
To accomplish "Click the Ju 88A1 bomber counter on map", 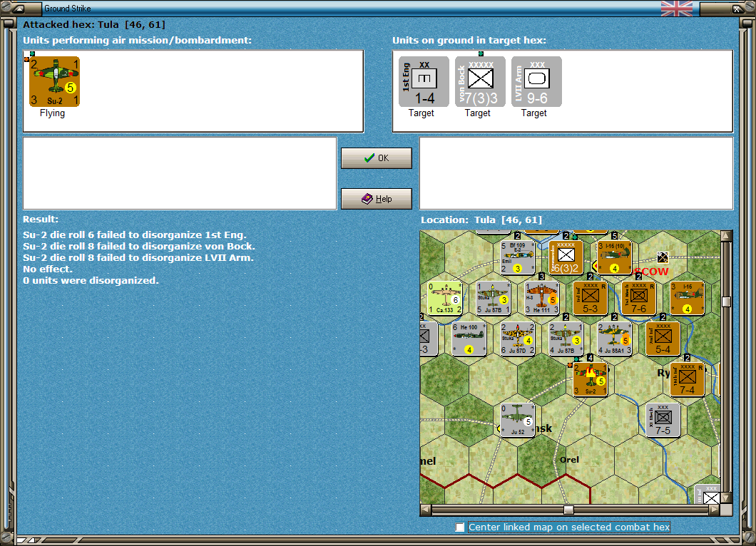I will (x=614, y=339).
